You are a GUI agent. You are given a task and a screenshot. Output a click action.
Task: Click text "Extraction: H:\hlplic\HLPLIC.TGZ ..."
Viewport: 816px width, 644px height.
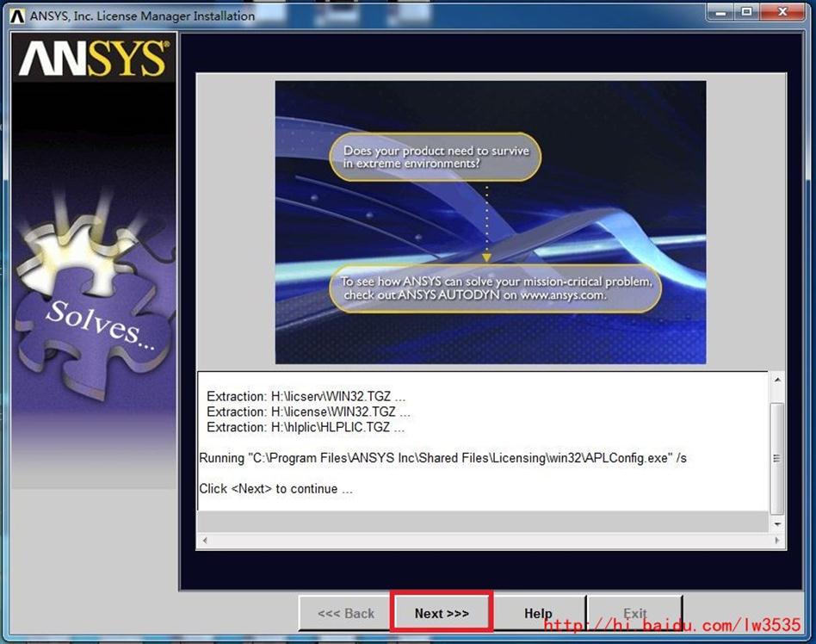306,427
